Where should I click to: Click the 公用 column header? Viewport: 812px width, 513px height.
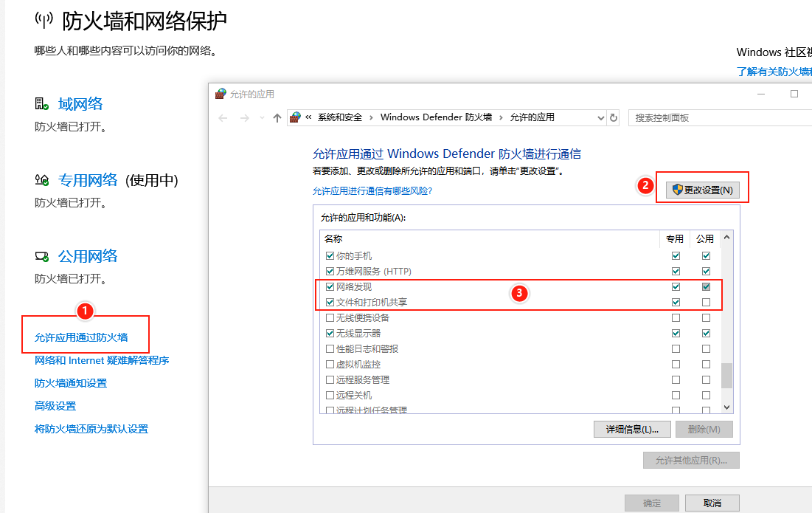[x=705, y=239]
